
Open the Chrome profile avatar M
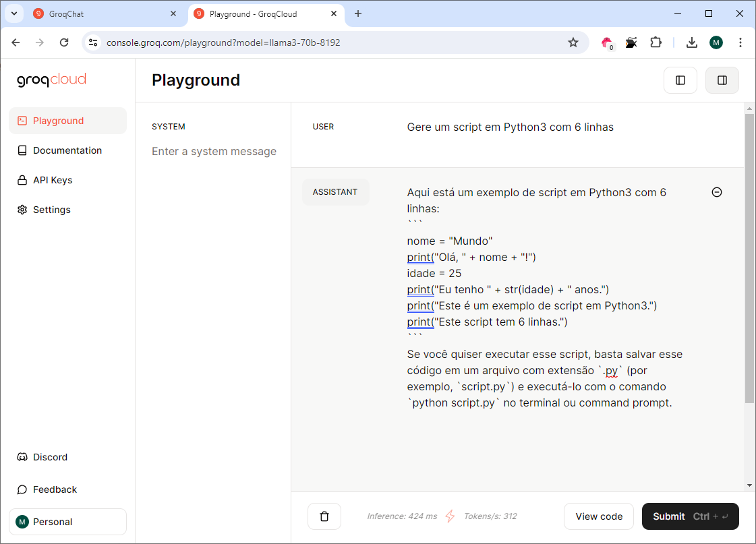tap(716, 42)
